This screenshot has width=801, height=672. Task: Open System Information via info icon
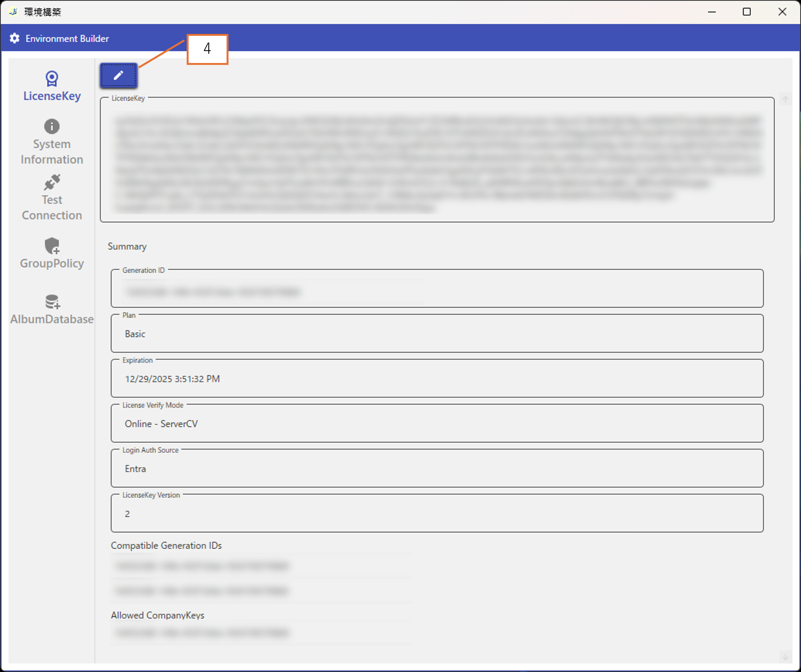pyautogui.click(x=52, y=126)
